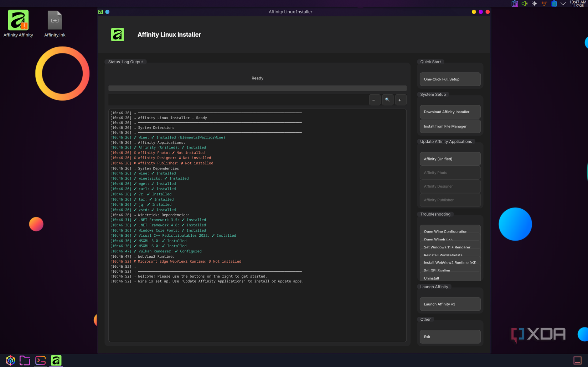Open the Affinity.lnk desktop shortcut
588x367 pixels.
coord(55,21)
